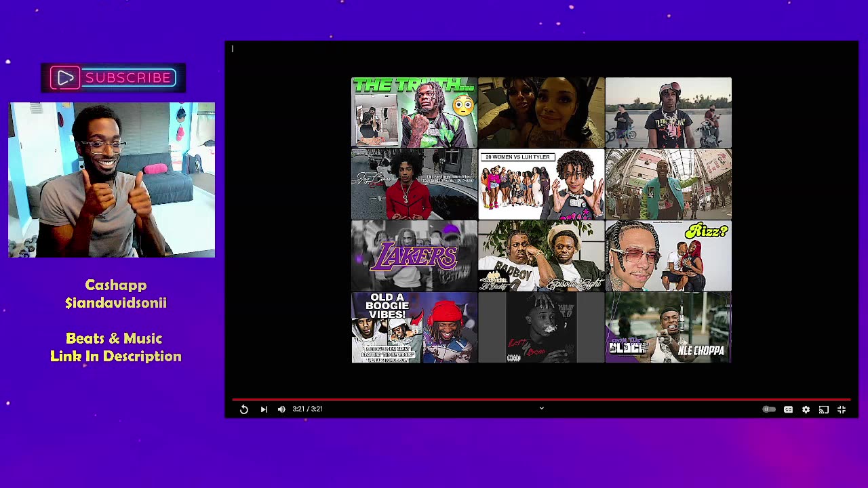This screenshot has height=488, width=868.
Task: Turn on closed captions
Action: [788, 409]
